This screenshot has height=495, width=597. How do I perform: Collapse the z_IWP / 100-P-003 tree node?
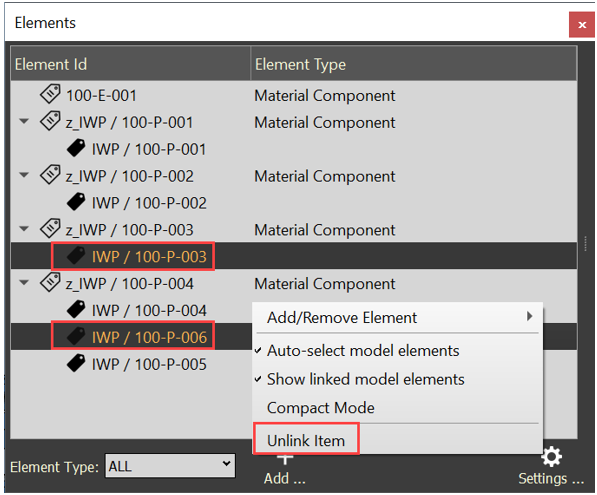pyautogui.click(x=24, y=229)
